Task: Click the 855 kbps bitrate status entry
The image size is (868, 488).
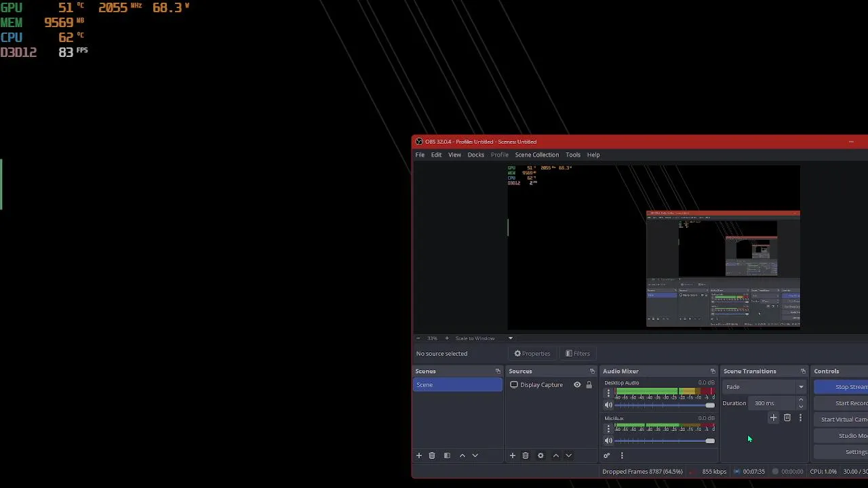Action: 714,472
